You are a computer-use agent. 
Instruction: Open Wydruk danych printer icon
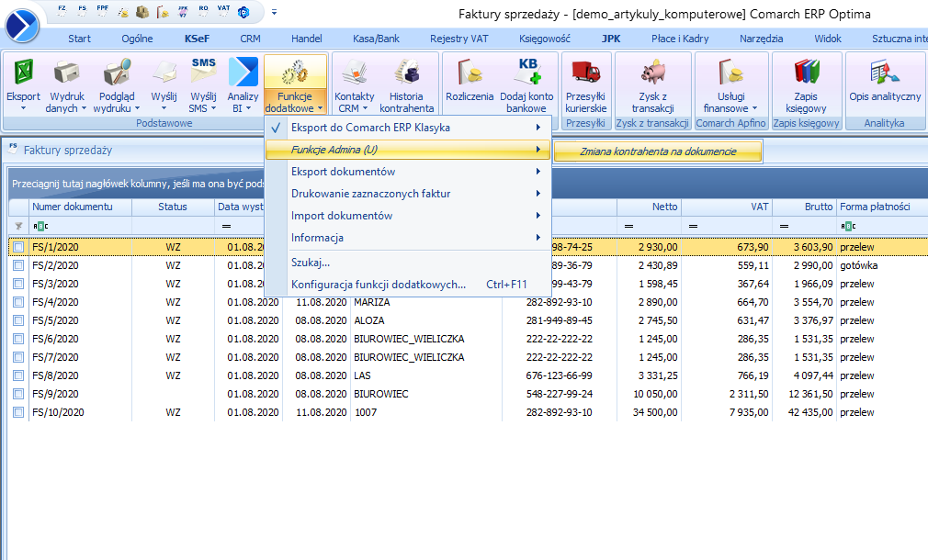66,73
